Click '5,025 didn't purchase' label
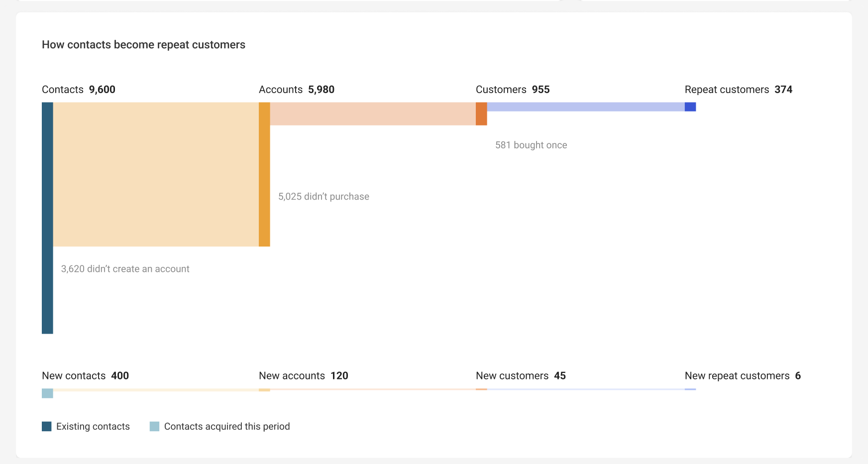 [324, 197]
